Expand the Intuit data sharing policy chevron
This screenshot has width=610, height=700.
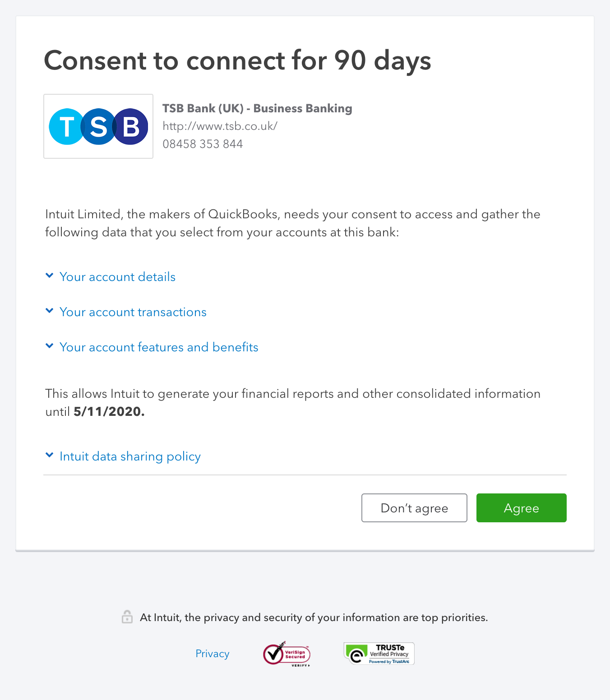50,455
